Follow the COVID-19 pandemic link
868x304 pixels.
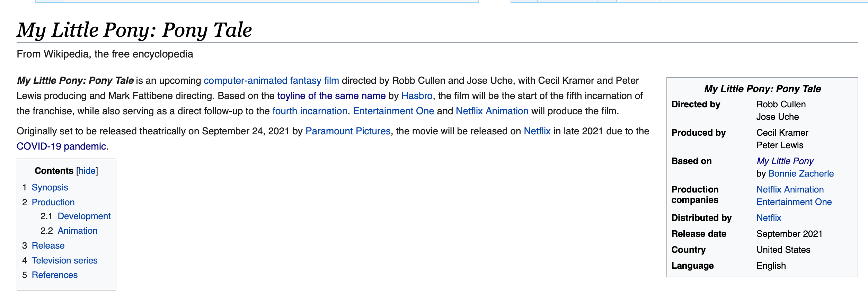pos(61,146)
